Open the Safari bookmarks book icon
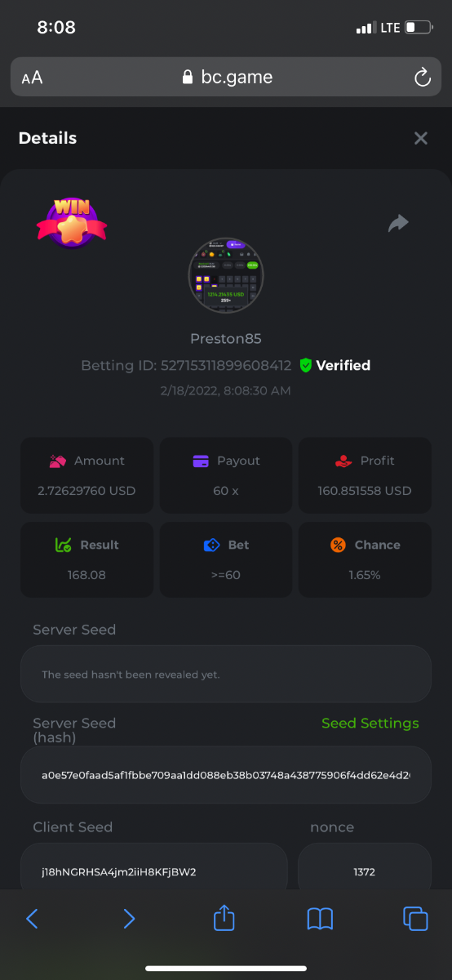452x980 pixels. click(x=320, y=919)
